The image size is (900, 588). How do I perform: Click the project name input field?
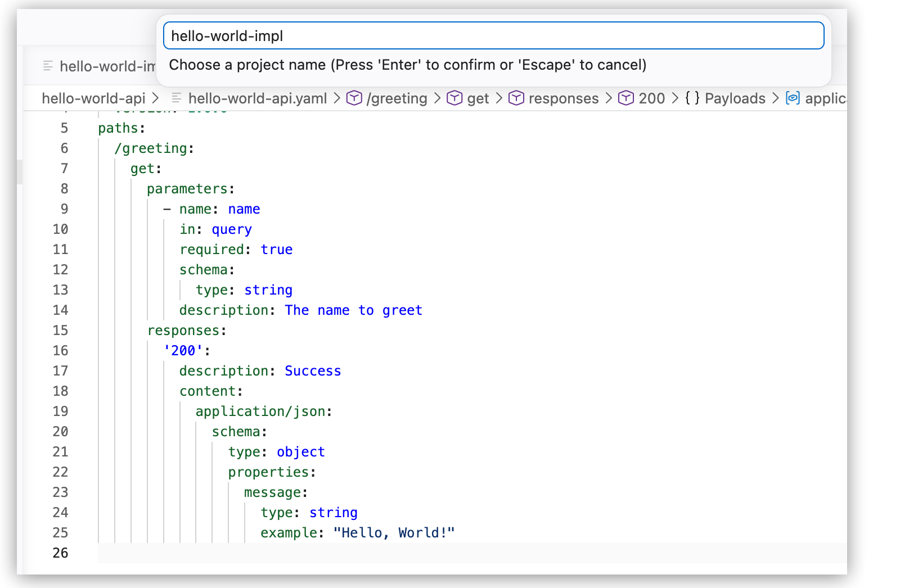point(493,36)
